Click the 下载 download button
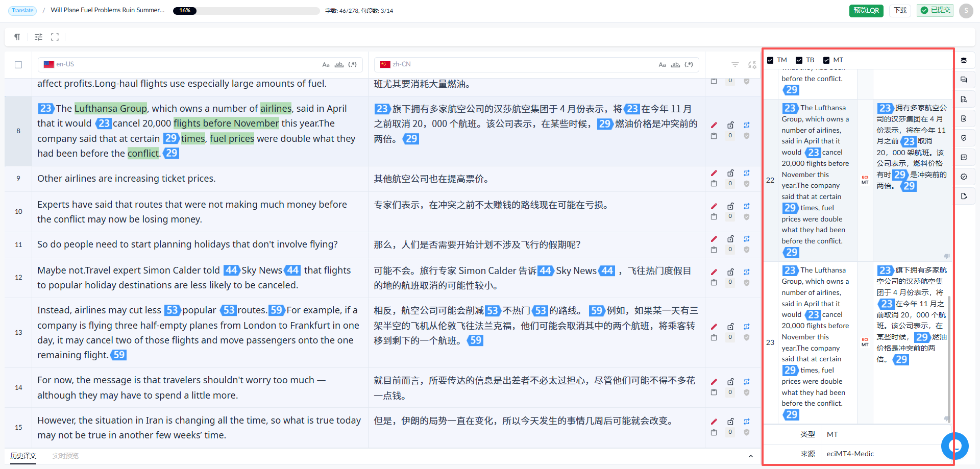The image size is (980, 469). (900, 10)
